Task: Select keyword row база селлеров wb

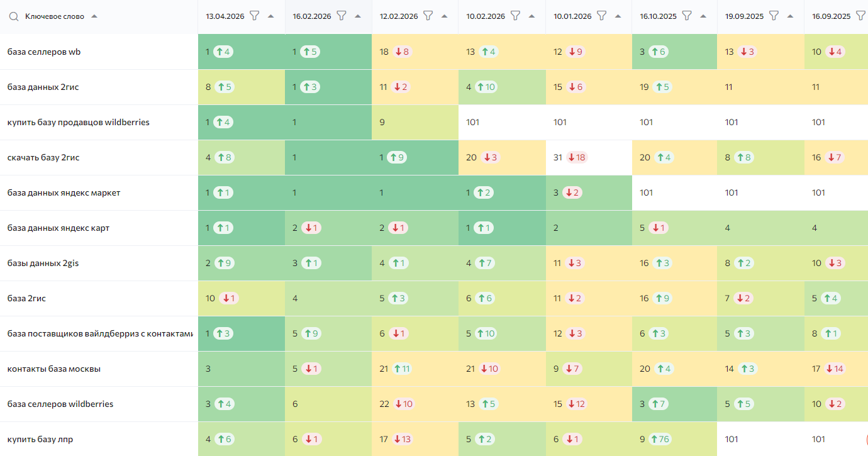Action: pyautogui.click(x=99, y=52)
